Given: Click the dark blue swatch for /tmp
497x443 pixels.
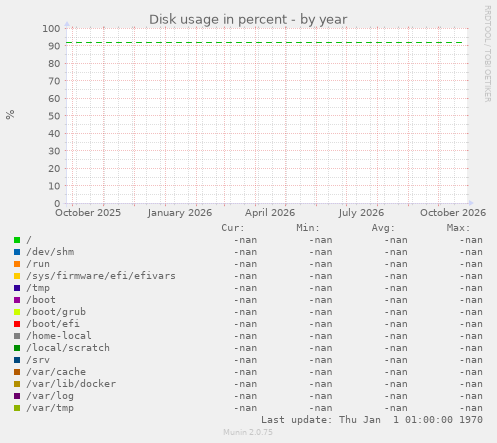Looking at the screenshot, I should click(x=17, y=288).
